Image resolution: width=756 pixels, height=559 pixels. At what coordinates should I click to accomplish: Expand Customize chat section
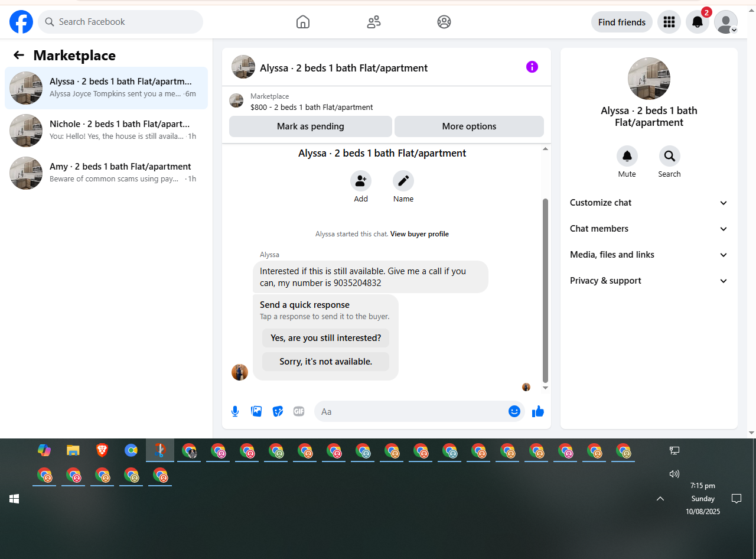(x=649, y=203)
